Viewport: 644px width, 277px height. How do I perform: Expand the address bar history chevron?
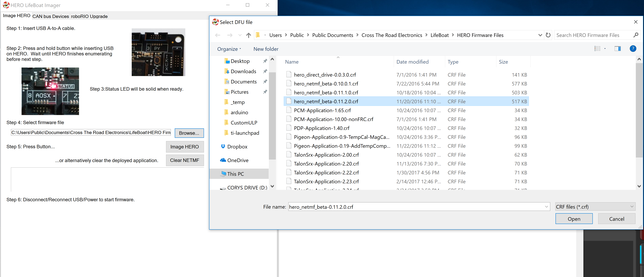coord(540,35)
